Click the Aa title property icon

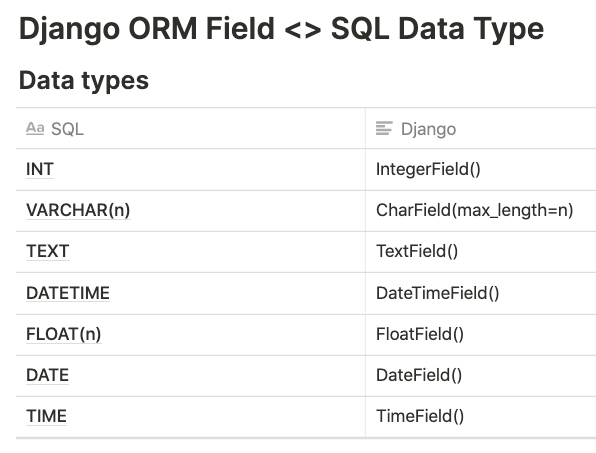(35, 128)
